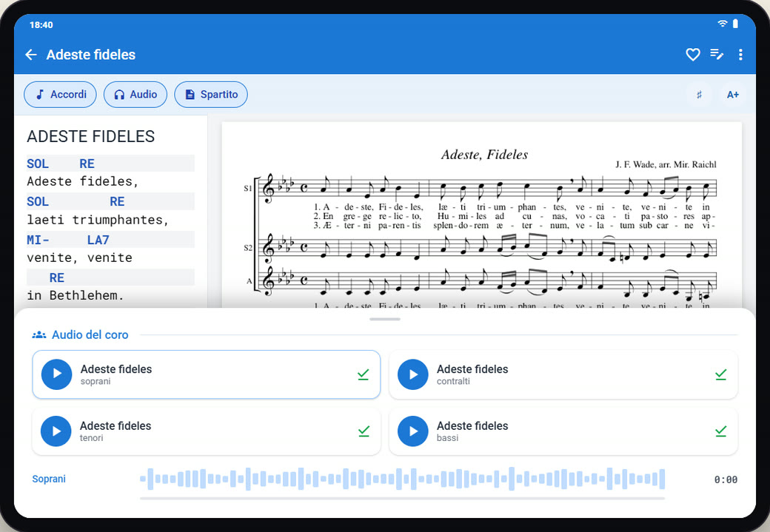
Task: Click the Wi-Fi status icon
Action: [723, 24]
